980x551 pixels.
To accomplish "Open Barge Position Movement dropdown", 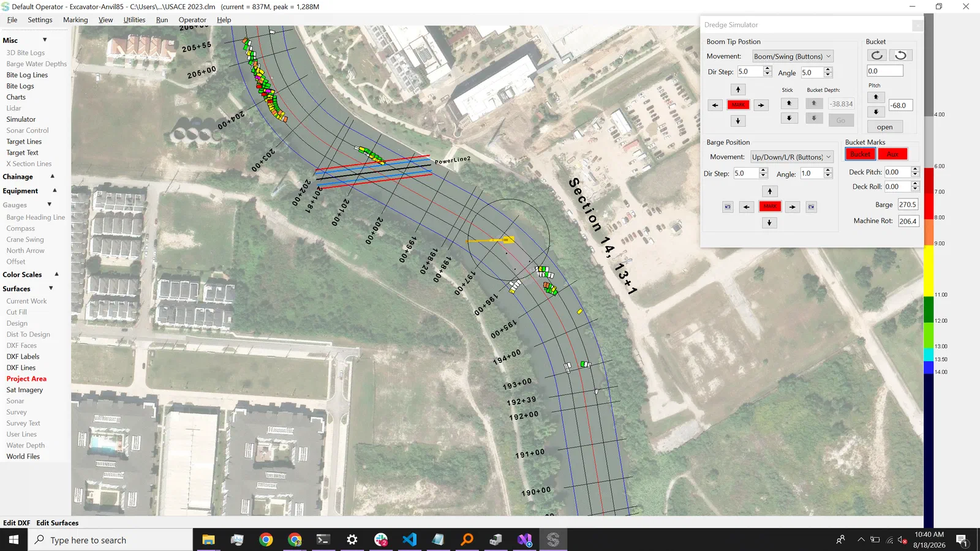I will click(x=791, y=157).
